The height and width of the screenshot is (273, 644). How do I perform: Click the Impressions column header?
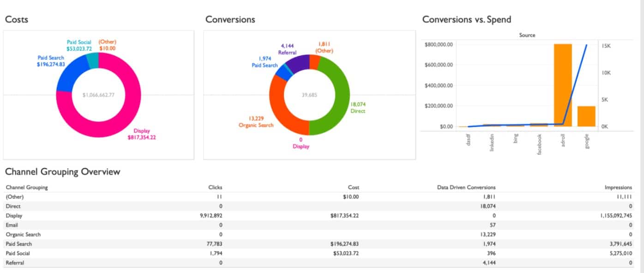pyautogui.click(x=618, y=188)
